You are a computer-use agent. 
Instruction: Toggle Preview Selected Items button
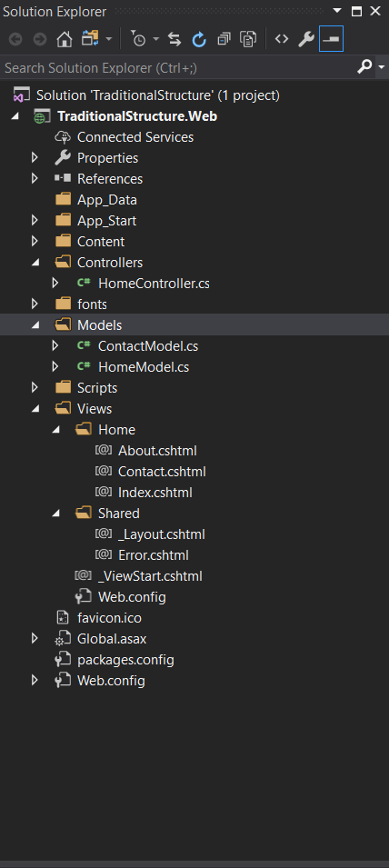pos(331,39)
